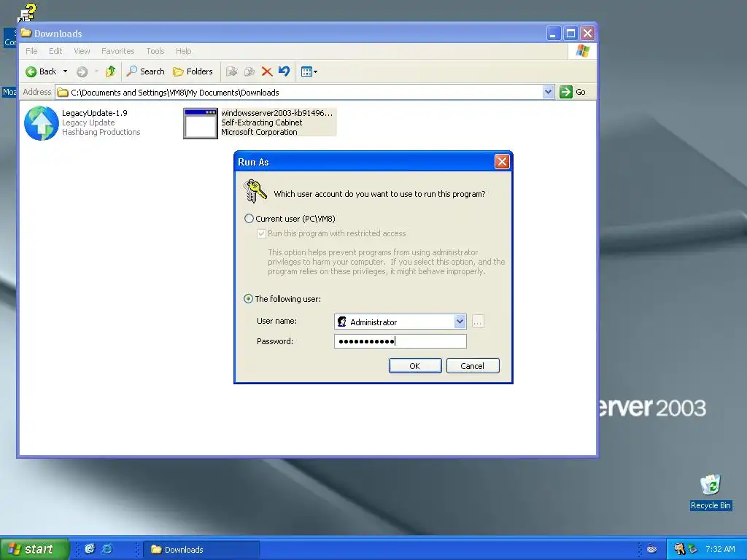Select the LegacyUpdate-1.9 file icon
This screenshot has height=560, width=747.
[42, 123]
